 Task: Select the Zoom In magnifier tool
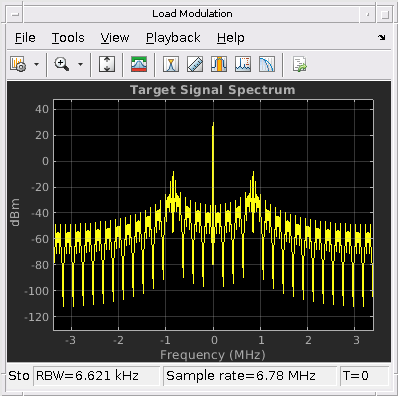(62, 64)
